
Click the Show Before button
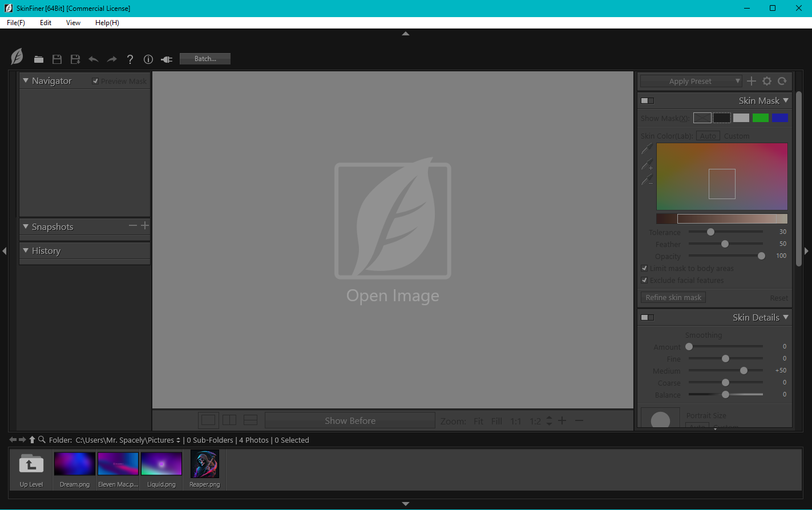(x=350, y=420)
